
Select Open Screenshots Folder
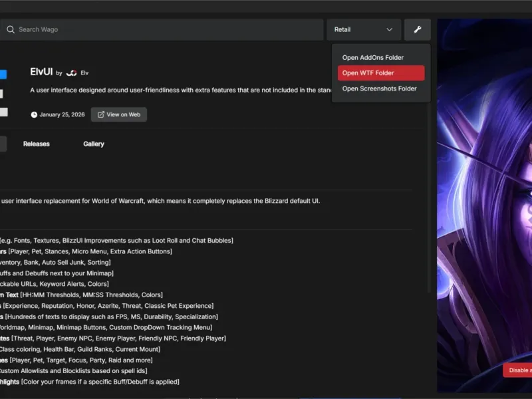[x=380, y=88]
